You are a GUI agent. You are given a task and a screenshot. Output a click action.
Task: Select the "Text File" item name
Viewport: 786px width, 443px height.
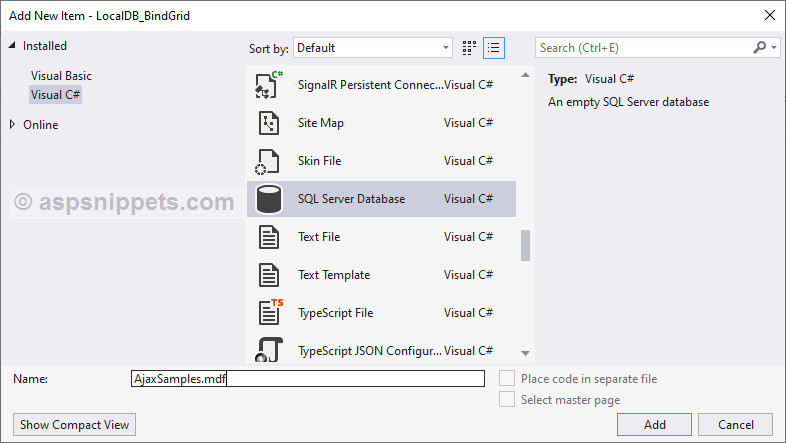click(x=319, y=237)
